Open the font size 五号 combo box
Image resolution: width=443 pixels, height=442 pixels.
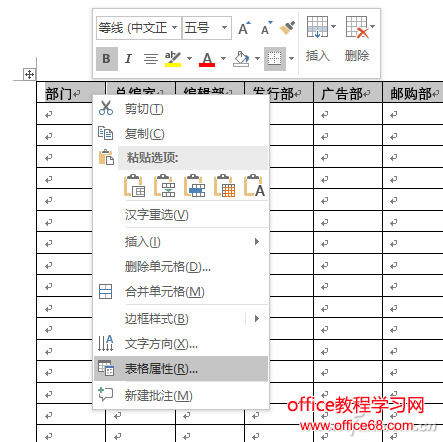pyautogui.click(x=207, y=28)
